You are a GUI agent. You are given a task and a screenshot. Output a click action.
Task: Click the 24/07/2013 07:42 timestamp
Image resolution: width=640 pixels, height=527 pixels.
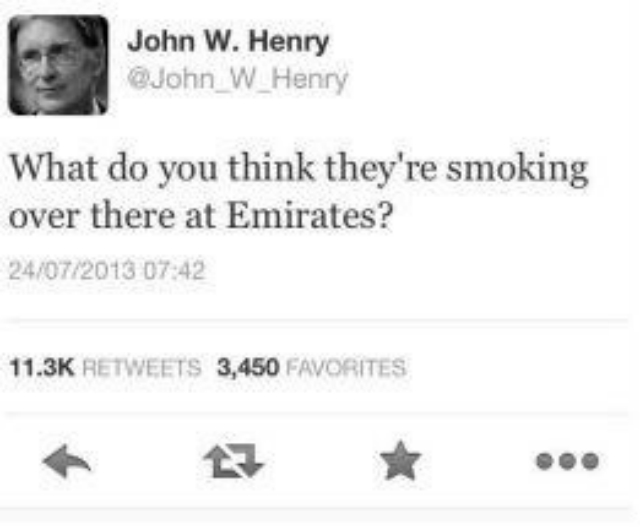click(x=107, y=271)
